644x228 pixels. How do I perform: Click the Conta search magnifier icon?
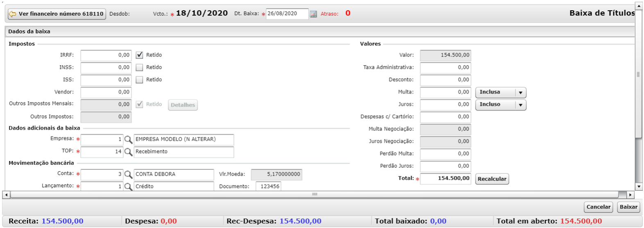tap(128, 174)
